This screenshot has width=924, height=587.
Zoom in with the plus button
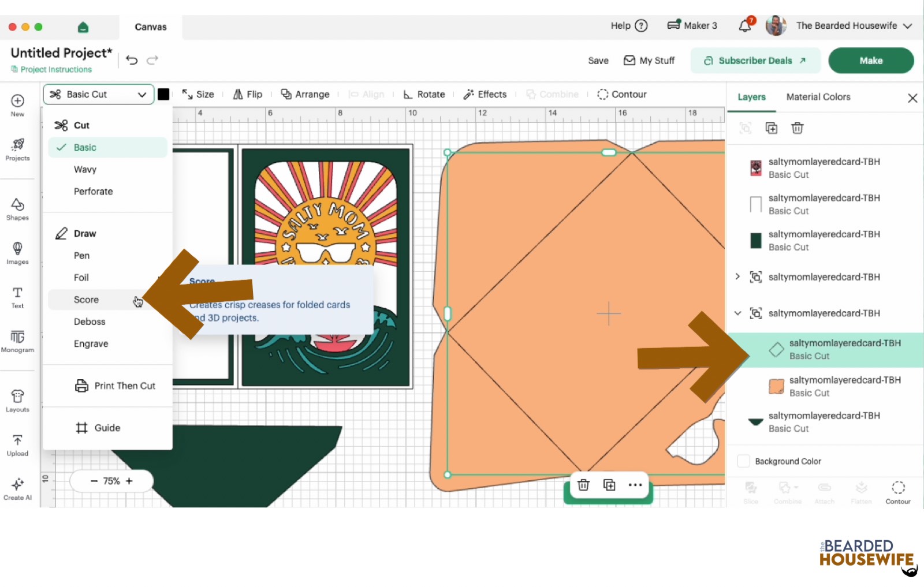pyautogui.click(x=129, y=481)
